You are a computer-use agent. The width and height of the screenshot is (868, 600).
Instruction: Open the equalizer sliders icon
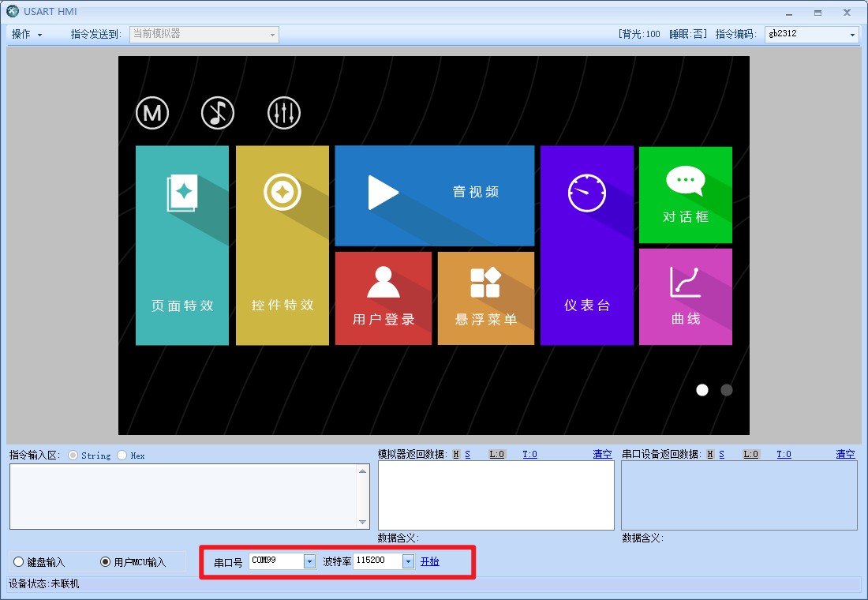coord(283,114)
